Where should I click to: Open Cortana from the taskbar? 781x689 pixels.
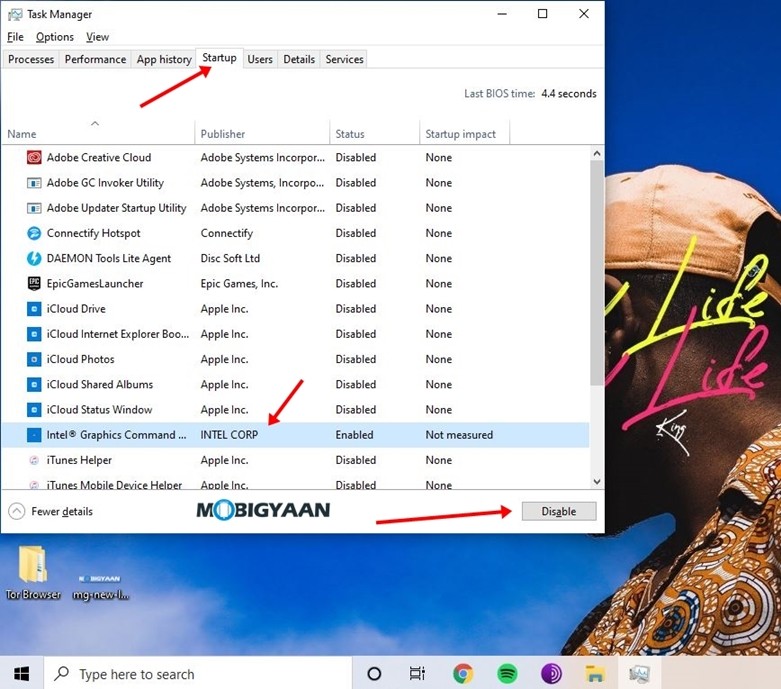(374, 674)
